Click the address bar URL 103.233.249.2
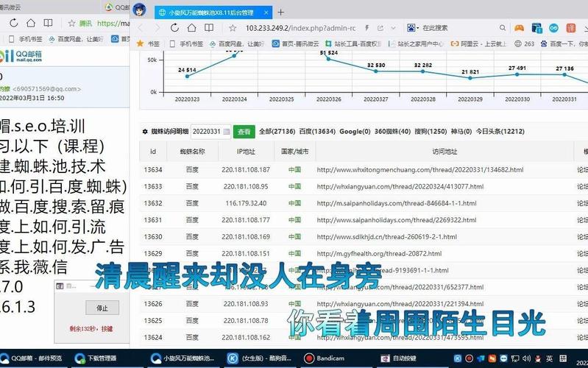 (300, 28)
